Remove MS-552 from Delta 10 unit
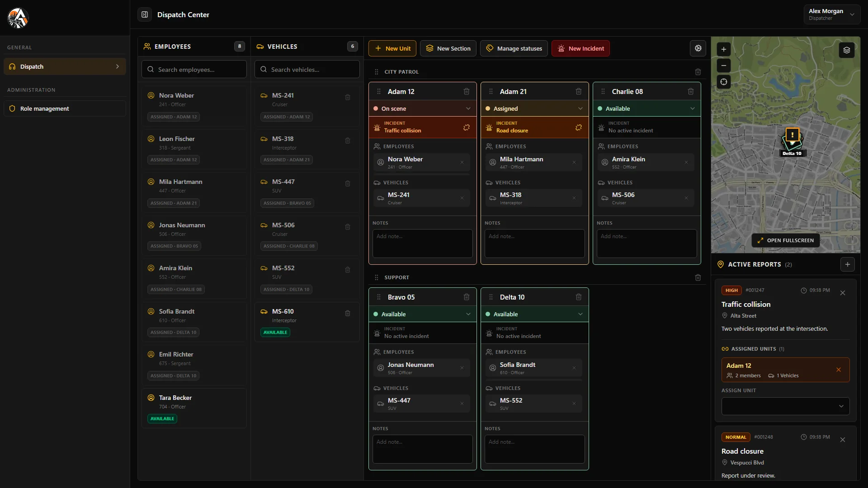Viewport: 868px width, 488px height. (574, 404)
